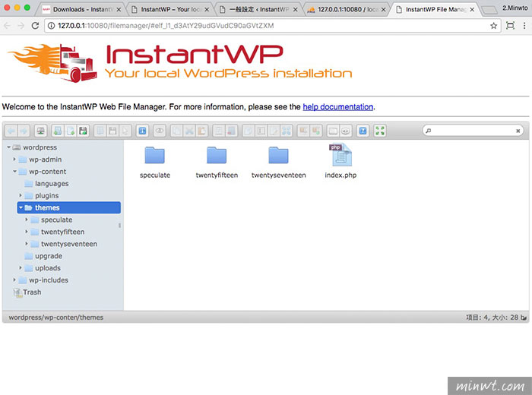This screenshot has height=395, width=532.
Task: Switch the file view mode icon
Action: coord(333,131)
